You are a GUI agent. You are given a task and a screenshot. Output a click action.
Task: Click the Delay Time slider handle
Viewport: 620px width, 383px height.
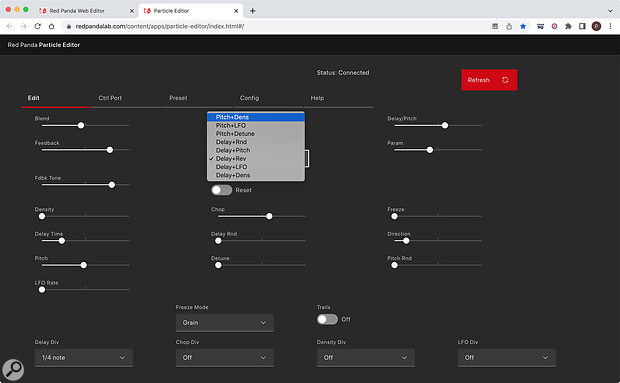pos(62,241)
